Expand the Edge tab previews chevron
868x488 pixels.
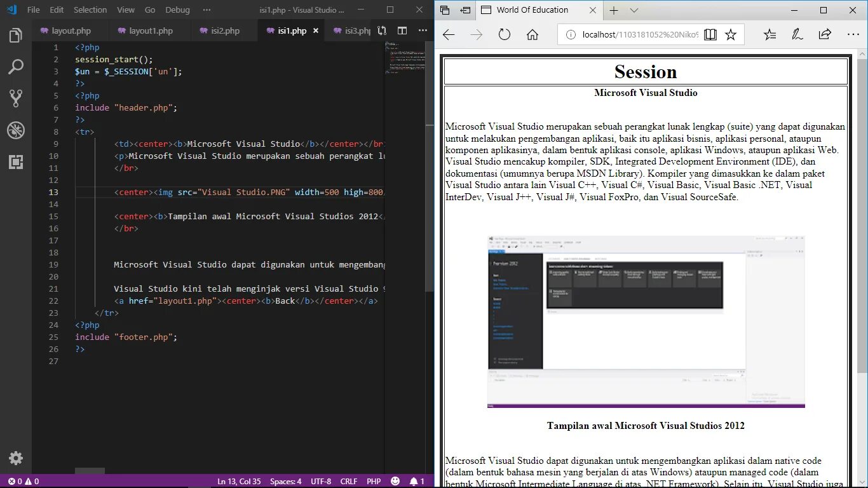coord(634,10)
